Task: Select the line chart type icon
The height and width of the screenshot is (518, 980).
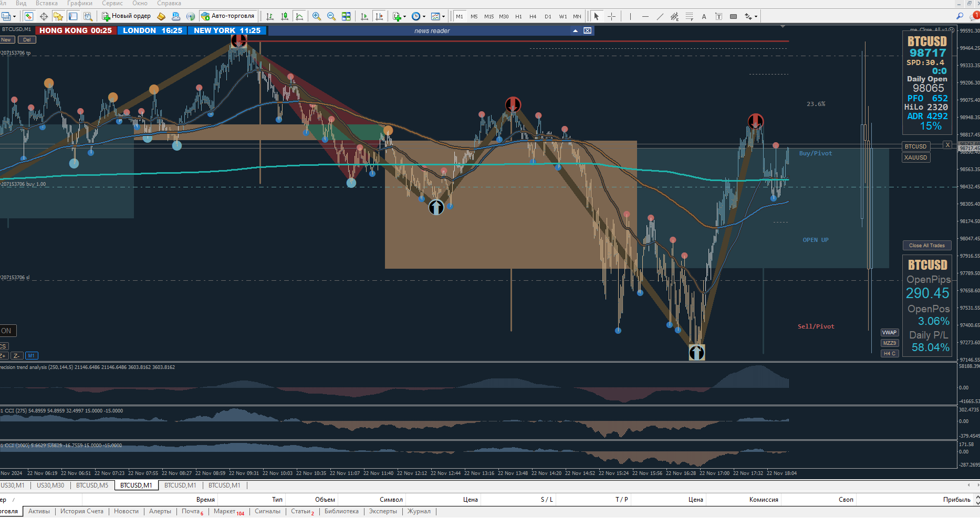Action: 299,16
